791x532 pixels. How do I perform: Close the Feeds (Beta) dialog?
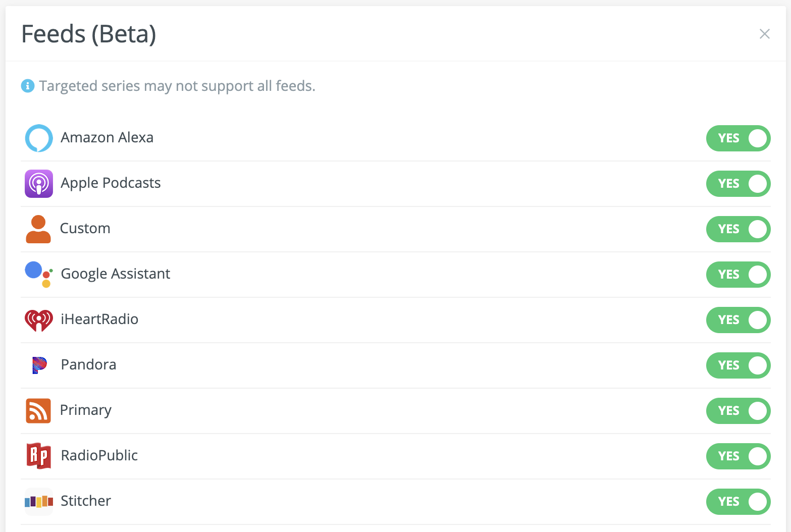click(765, 34)
